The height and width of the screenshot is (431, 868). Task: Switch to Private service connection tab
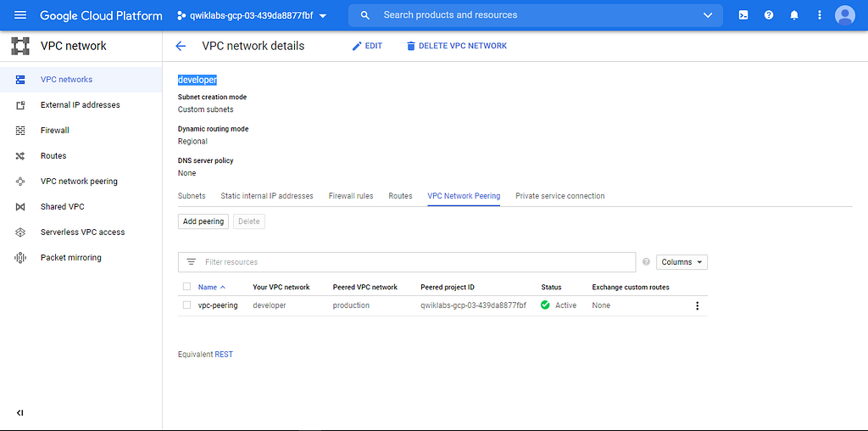pyautogui.click(x=559, y=196)
